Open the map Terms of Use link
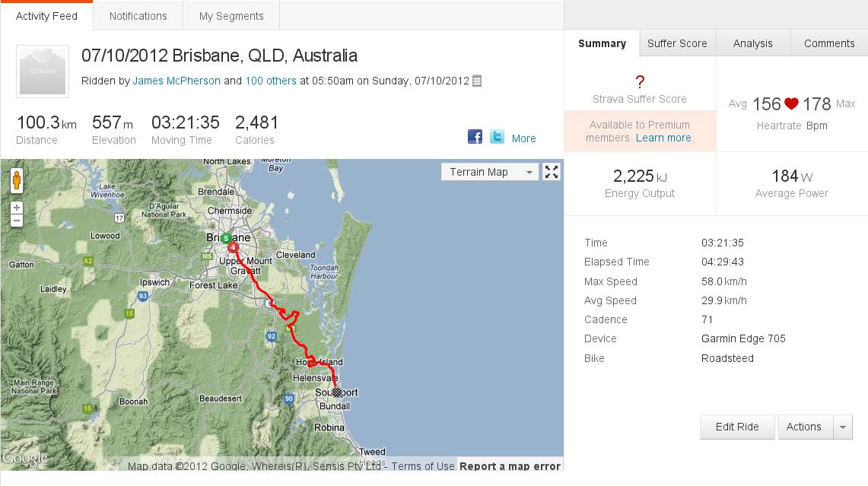 click(x=423, y=466)
